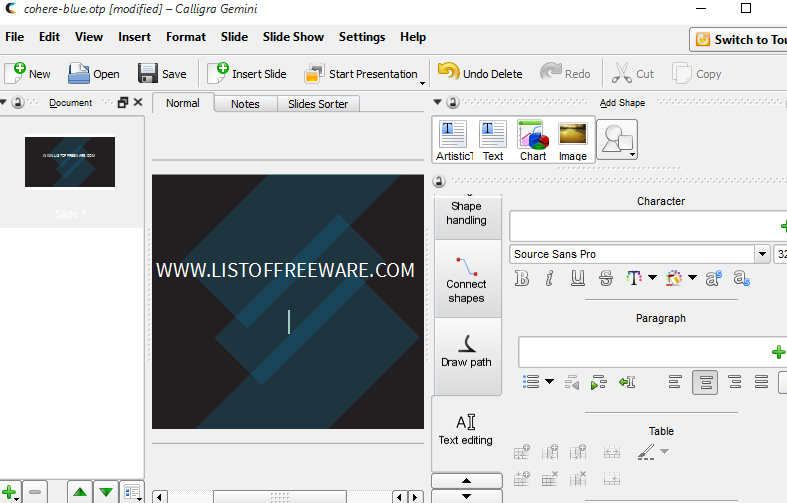Select the slide thumbnail in Document panel
The image size is (787, 503).
click(x=70, y=162)
